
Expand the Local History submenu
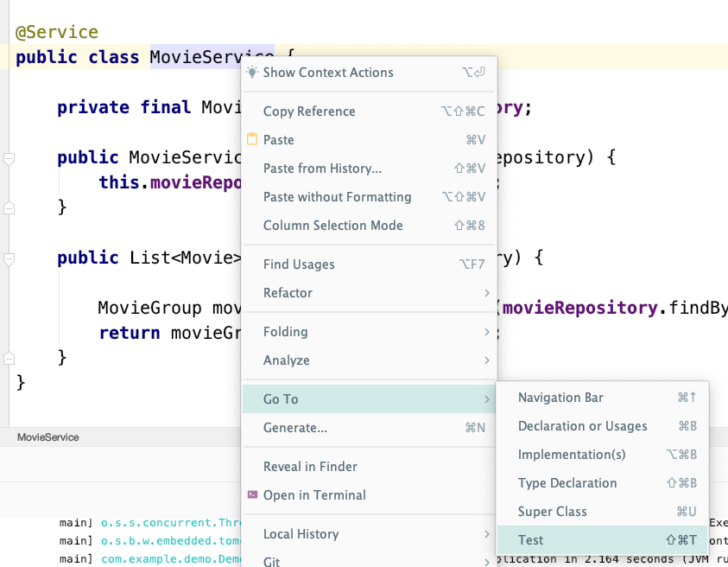[370, 534]
